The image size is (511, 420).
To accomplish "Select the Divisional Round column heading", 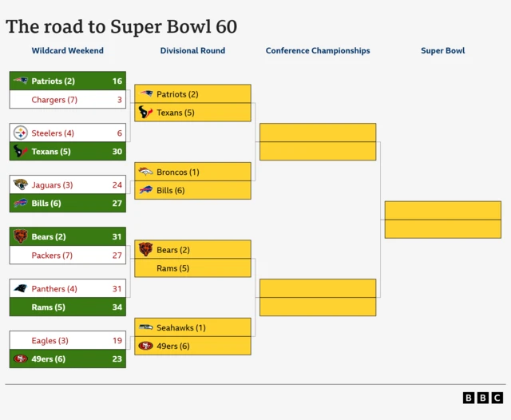I will (192, 50).
